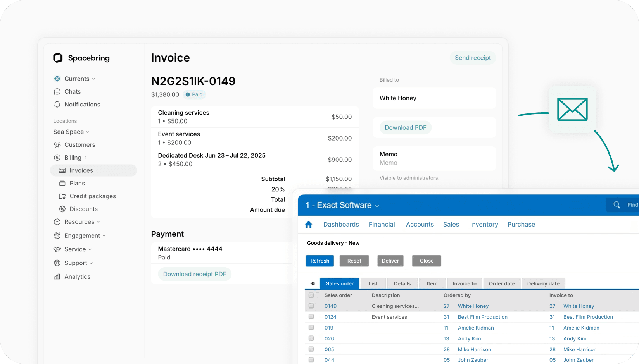Click the Customers people icon

(57, 145)
